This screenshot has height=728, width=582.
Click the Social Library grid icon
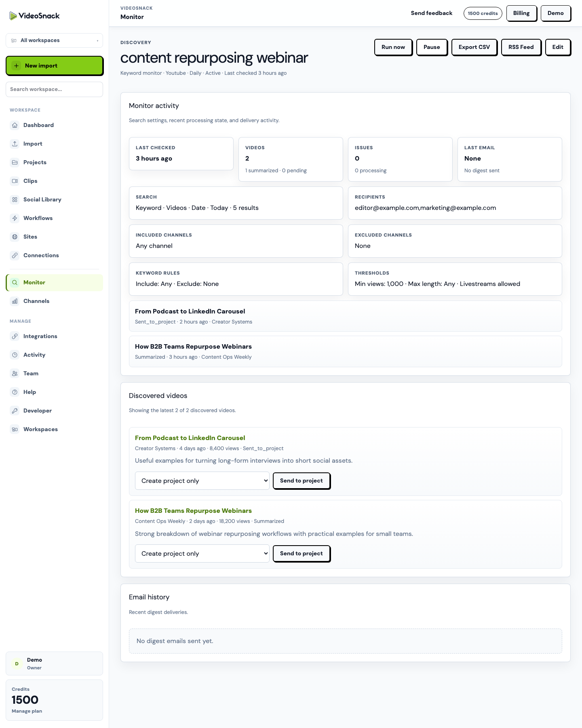15,199
